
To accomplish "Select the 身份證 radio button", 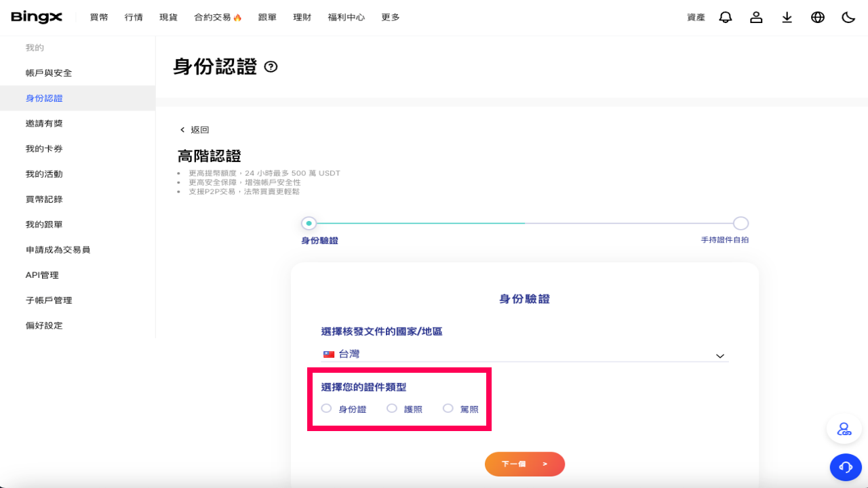I will pos(326,408).
